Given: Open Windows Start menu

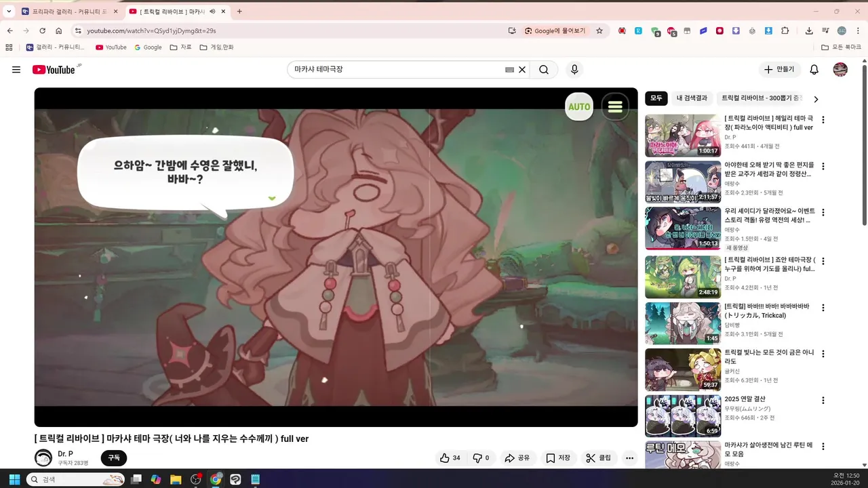Looking at the screenshot, I should 14,479.
